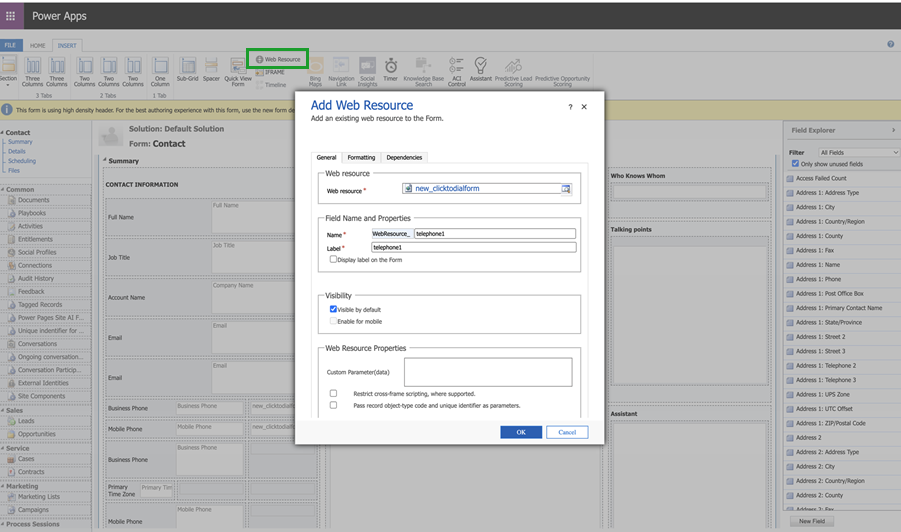Open the new_clicktodialform link
The width and height of the screenshot is (901, 532).
447,188
